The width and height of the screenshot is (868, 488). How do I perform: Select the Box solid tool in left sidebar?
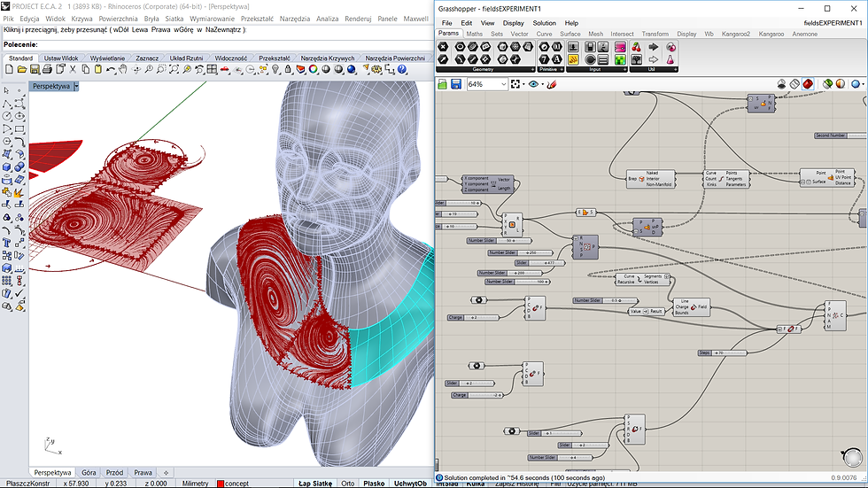(x=7, y=167)
